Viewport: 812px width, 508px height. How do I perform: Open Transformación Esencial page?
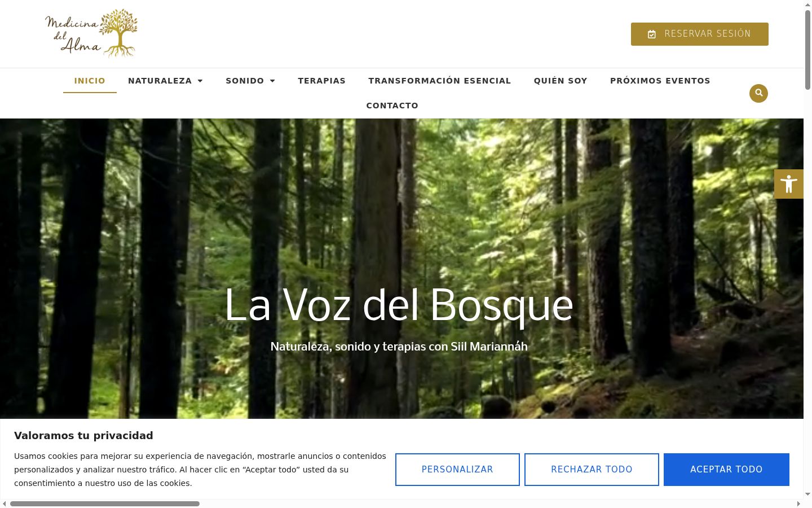point(440,81)
